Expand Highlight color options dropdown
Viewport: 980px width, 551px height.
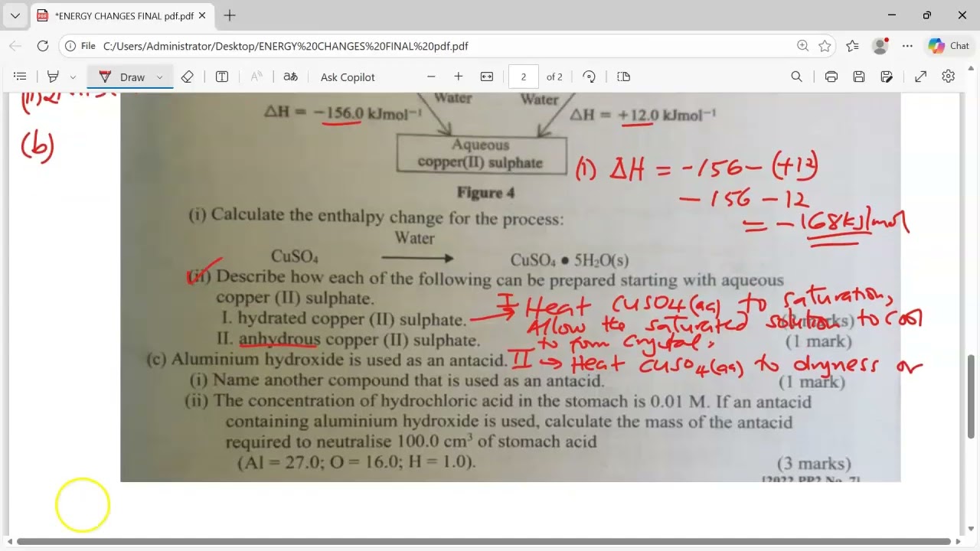(73, 77)
